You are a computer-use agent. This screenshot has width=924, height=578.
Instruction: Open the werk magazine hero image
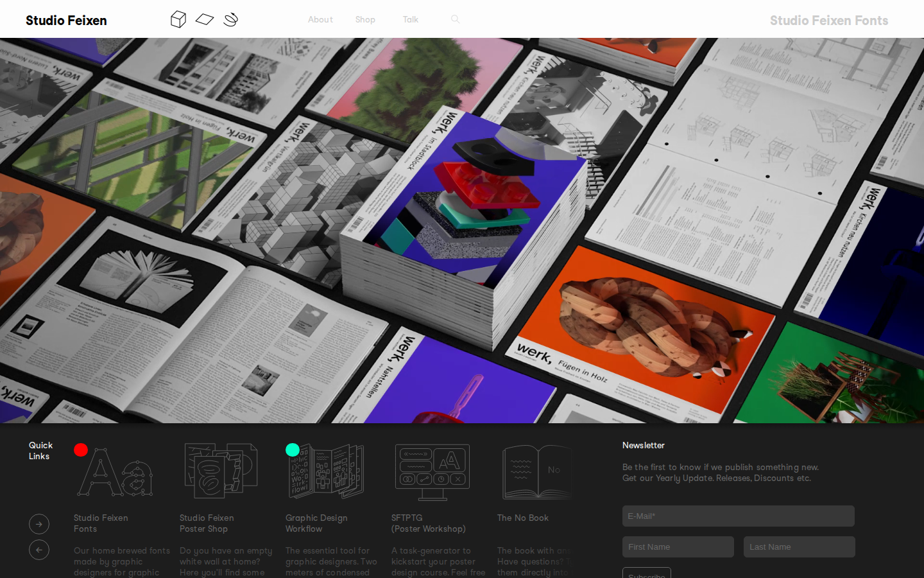click(x=462, y=230)
